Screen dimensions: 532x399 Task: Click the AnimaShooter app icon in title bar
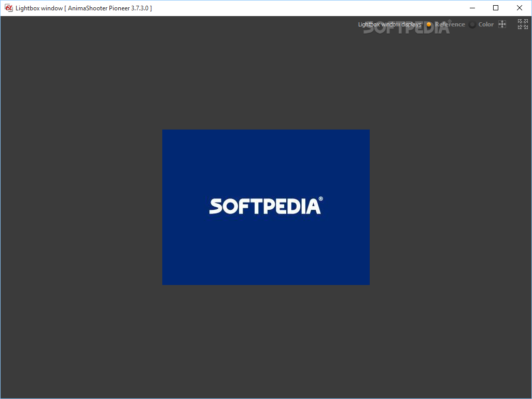tap(8, 8)
